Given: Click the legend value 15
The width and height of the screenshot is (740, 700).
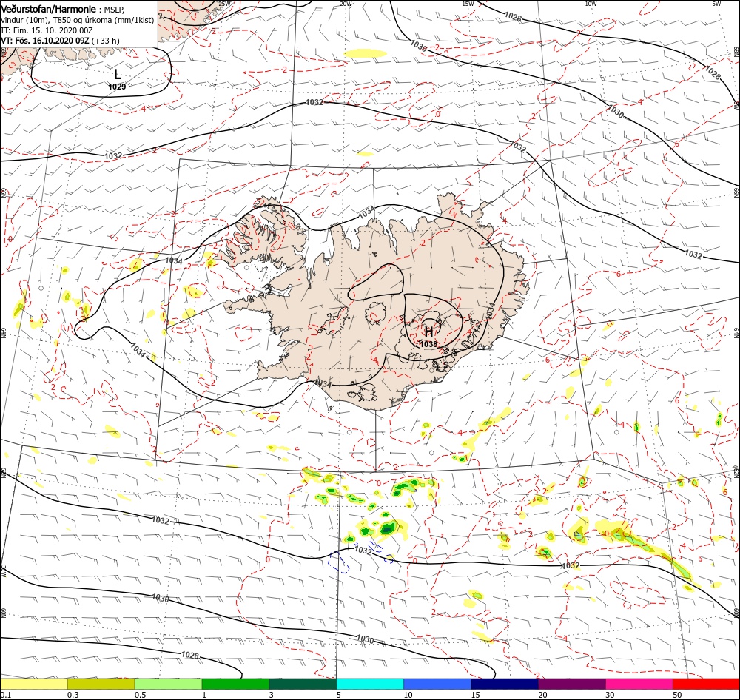Looking at the screenshot, I should coord(475,694).
